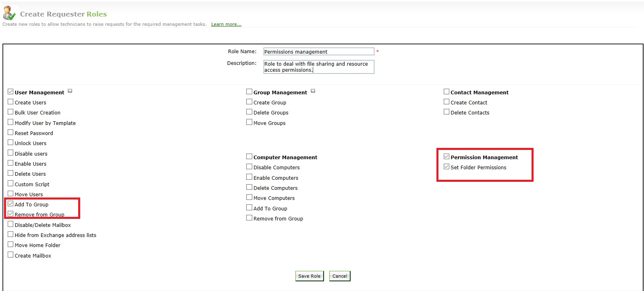This screenshot has width=644, height=291.
Task: Check the Delete Groups checkbox
Action: 249,112
